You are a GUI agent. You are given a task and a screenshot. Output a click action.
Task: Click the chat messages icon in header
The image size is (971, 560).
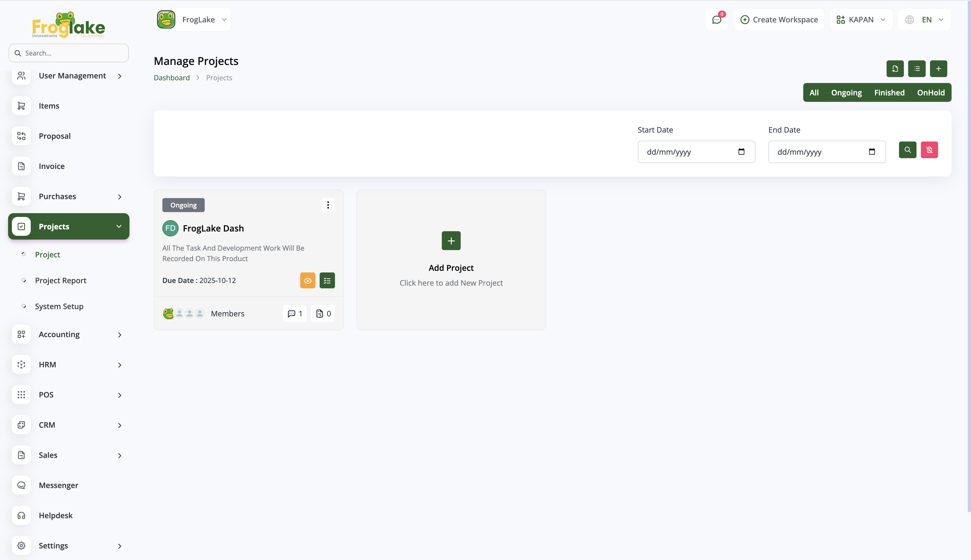(x=716, y=20)
